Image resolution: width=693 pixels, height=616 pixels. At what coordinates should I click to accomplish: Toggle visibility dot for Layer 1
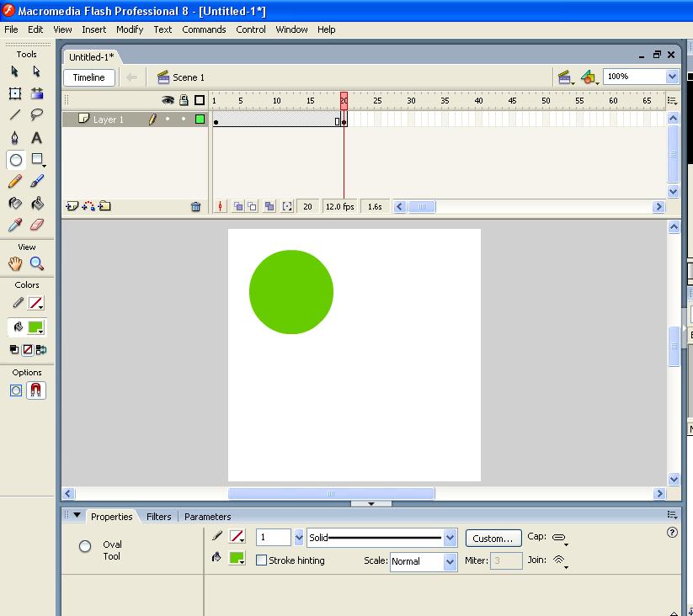168,119
